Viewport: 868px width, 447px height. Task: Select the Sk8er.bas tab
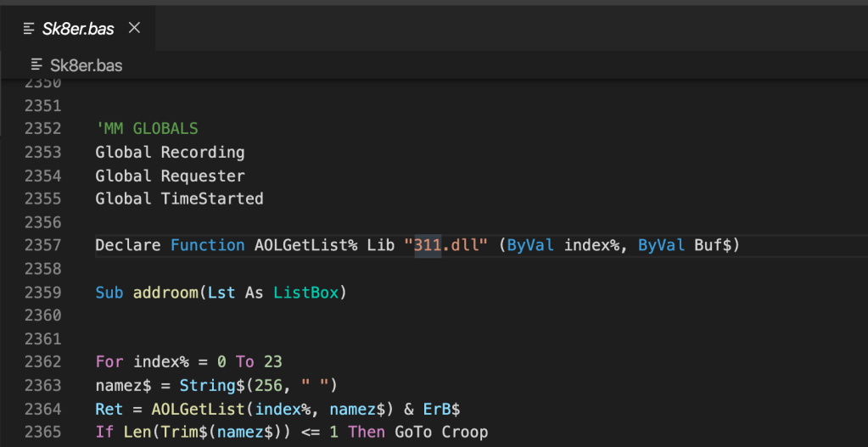(78, 29)
